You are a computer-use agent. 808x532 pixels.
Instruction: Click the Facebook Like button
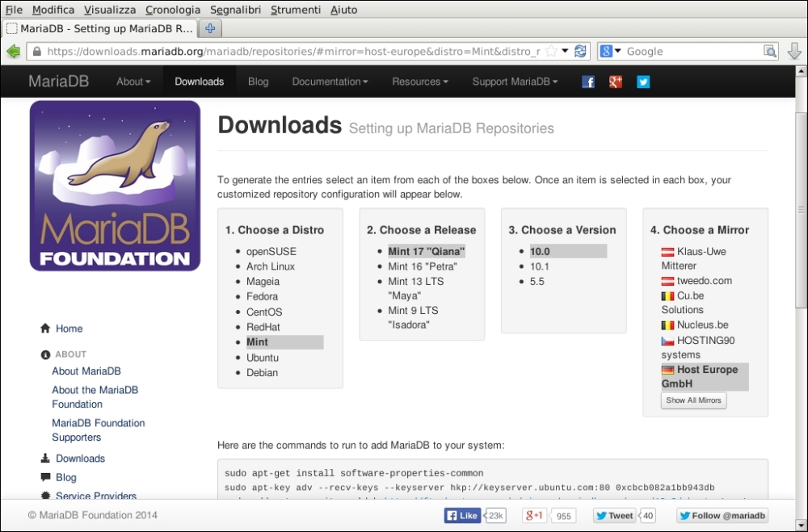462,515
